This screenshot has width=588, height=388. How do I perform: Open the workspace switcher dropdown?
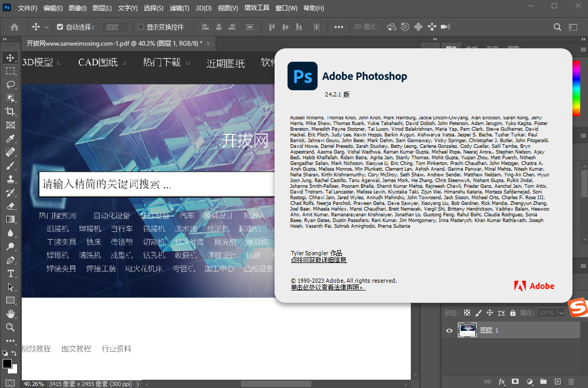click(x=573, y=27)
